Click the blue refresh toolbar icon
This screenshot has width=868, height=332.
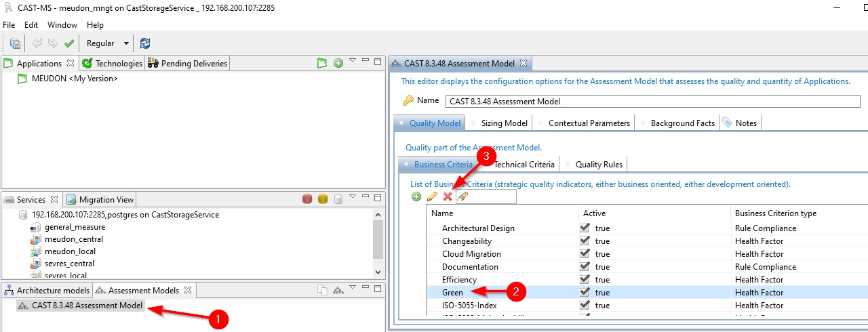pos(145,43)
